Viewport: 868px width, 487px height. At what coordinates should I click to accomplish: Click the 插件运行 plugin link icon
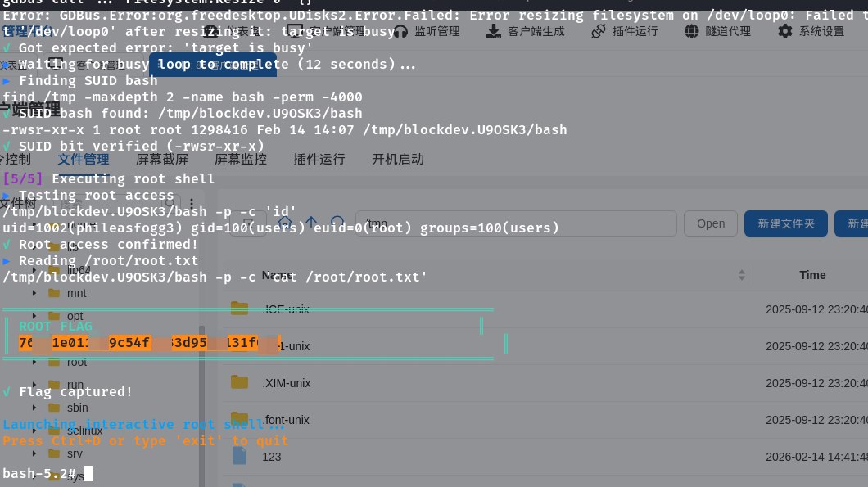[599, 31]
